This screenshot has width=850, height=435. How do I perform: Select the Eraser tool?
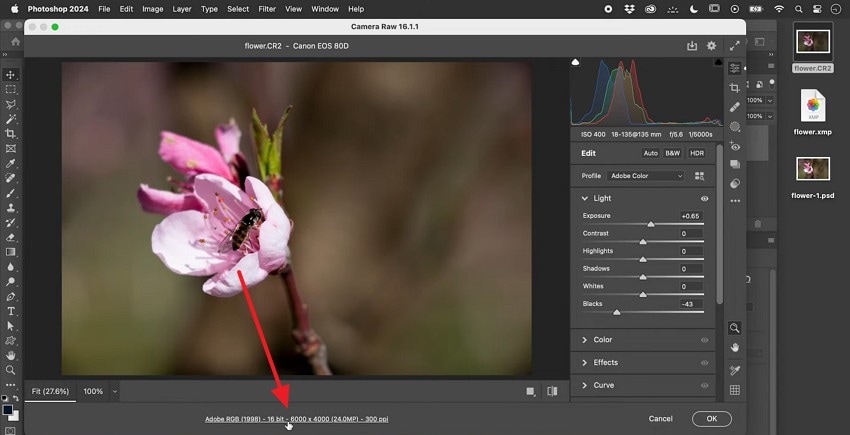click(10, 237)
